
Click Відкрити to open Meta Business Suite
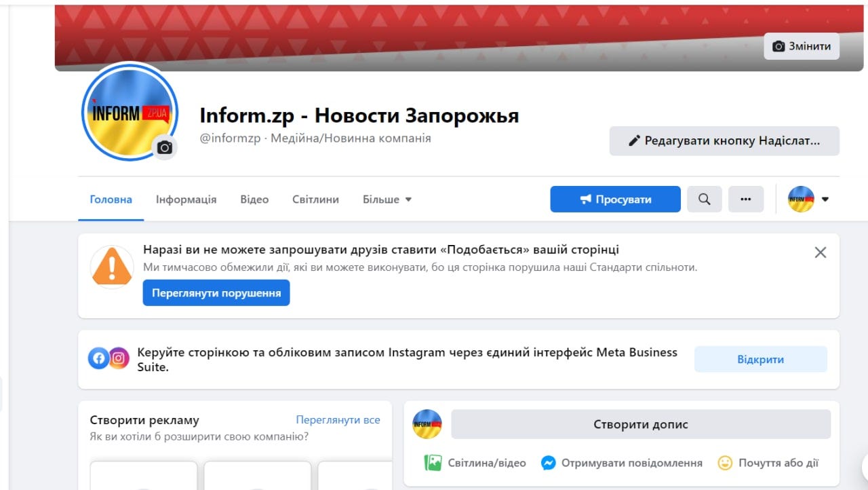pos(761,359)
